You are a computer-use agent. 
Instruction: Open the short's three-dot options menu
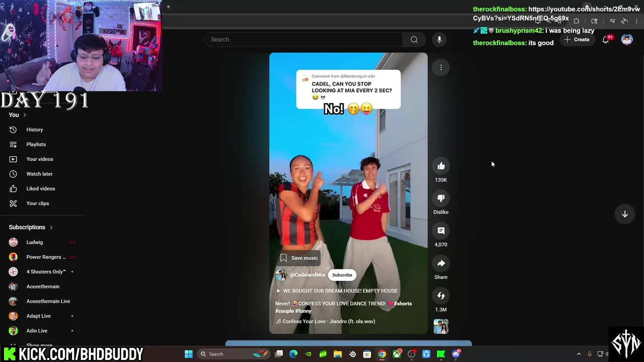441,67
